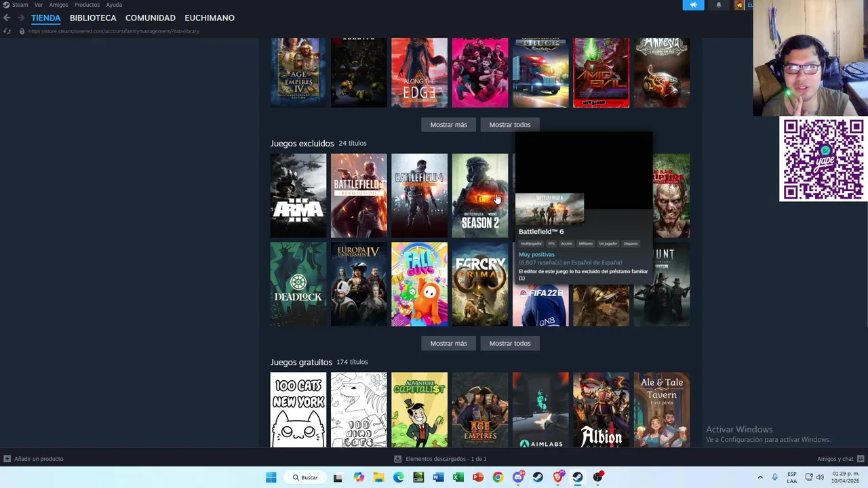Open the notifications bell
Viewport: 868px width, 488px height.
point(719,5)
